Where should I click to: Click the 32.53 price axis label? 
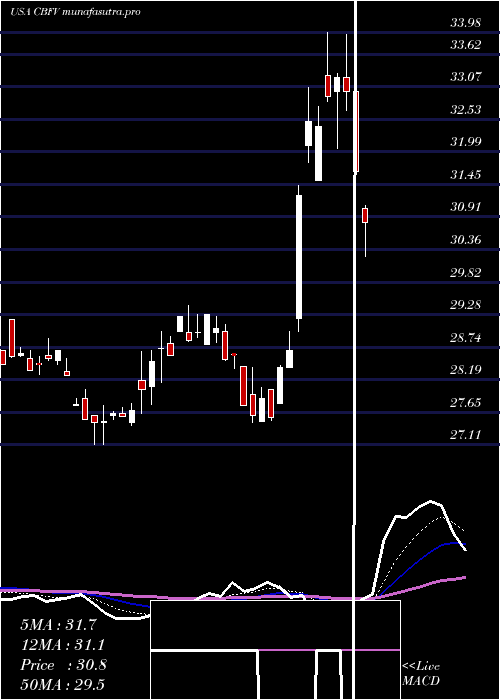point(466,109)
